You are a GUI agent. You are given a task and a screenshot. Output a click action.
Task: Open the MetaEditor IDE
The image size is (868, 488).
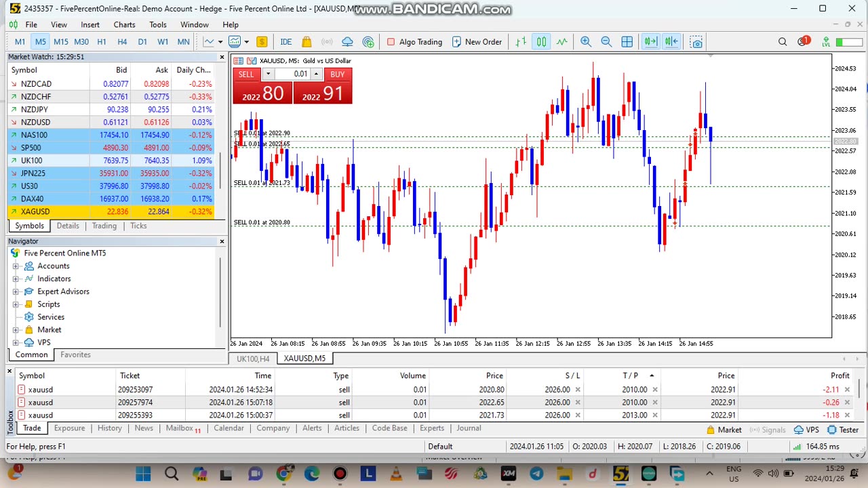click(x=286, y=42)
